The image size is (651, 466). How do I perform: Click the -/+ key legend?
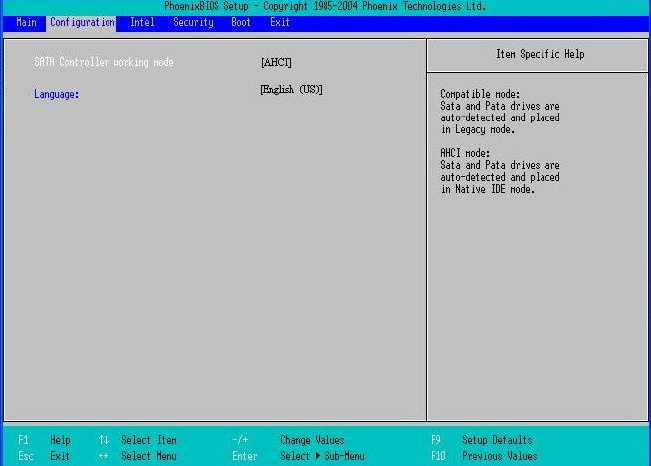240,440
